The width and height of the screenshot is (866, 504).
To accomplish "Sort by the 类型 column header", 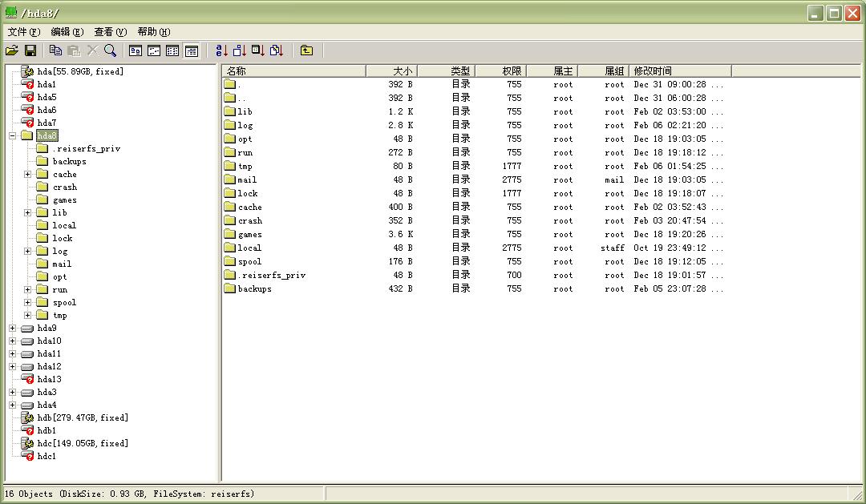I will (447, 71).
